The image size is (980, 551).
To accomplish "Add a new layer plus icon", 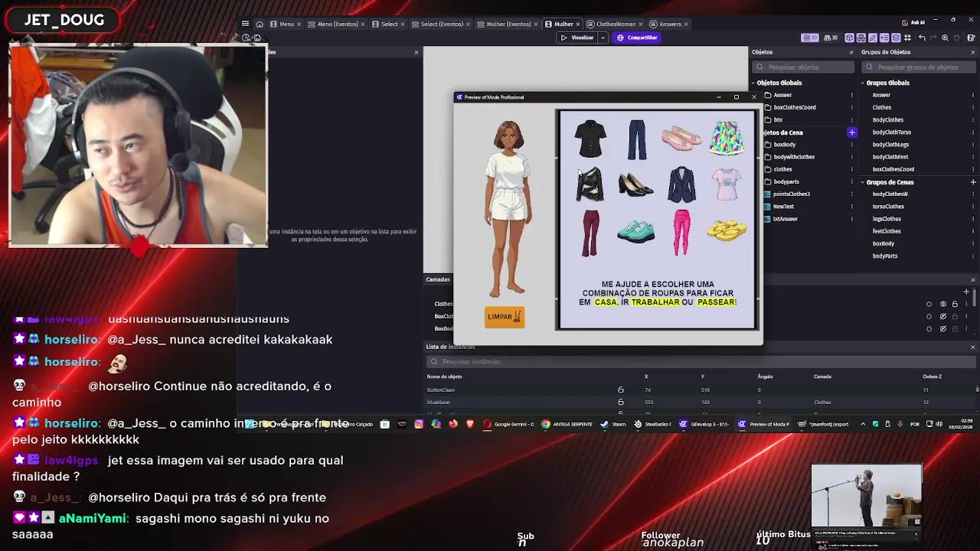I will (x=966, y=292).
